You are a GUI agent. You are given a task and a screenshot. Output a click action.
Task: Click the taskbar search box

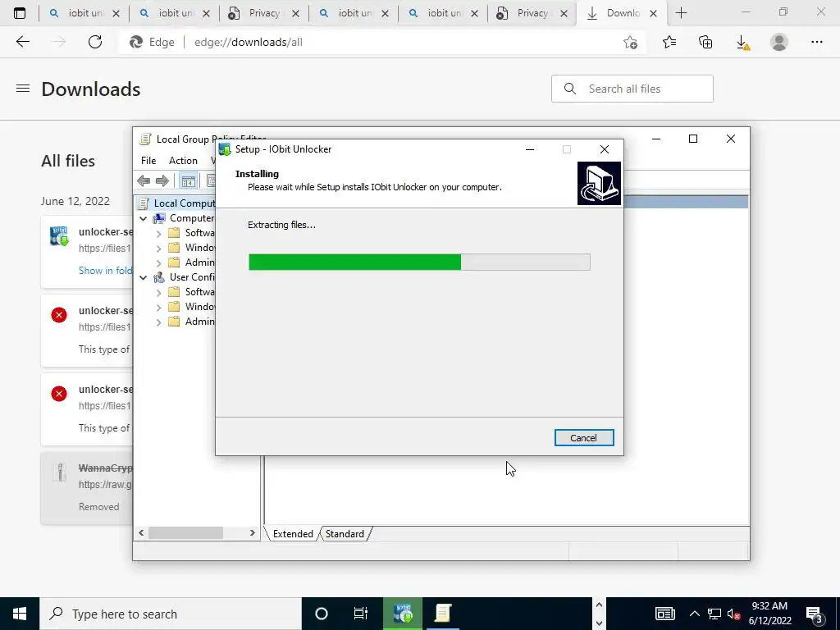pyautogui.click(x=171, y=614)
